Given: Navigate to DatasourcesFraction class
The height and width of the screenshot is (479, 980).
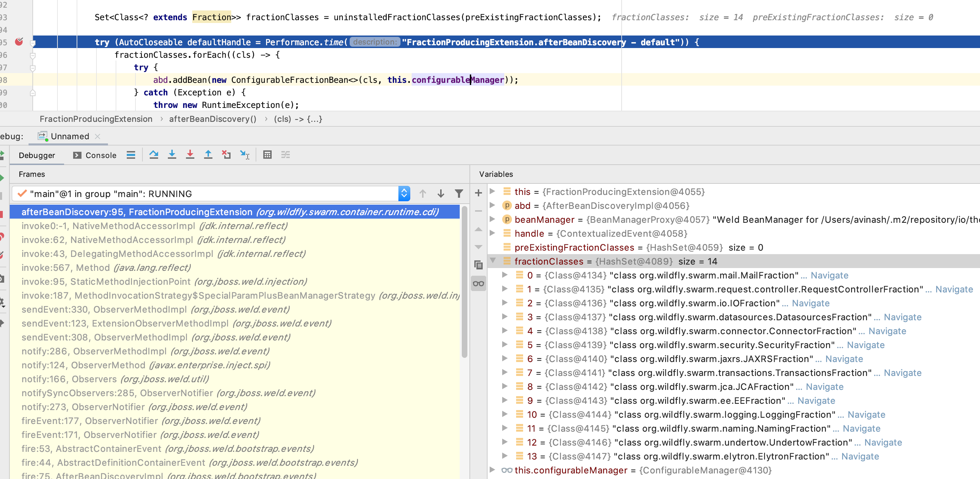Looking at the screenshot, I should coord(902,317).
